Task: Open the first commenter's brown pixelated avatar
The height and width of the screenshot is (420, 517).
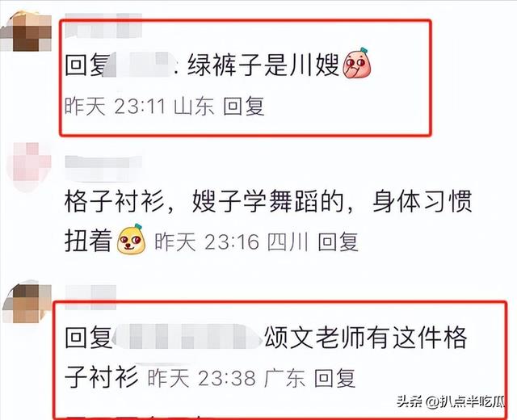Action: (27, 31)
